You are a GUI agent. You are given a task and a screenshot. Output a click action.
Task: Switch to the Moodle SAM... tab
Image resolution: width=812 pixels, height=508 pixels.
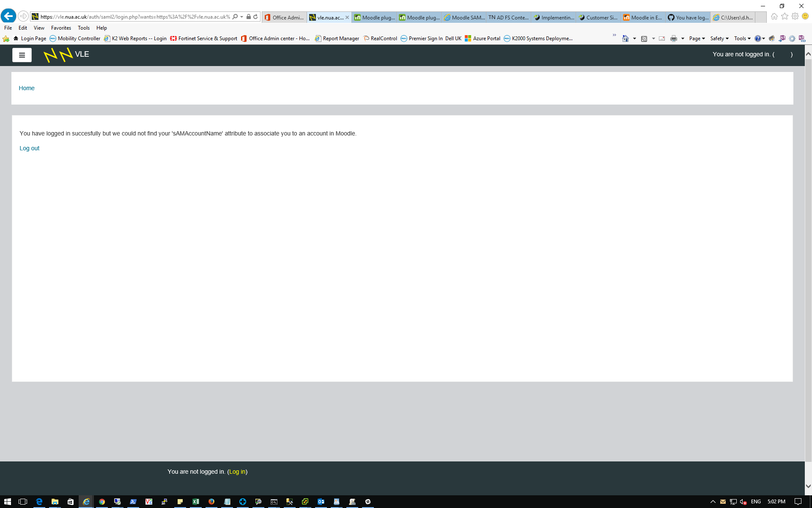click(464, 17)
